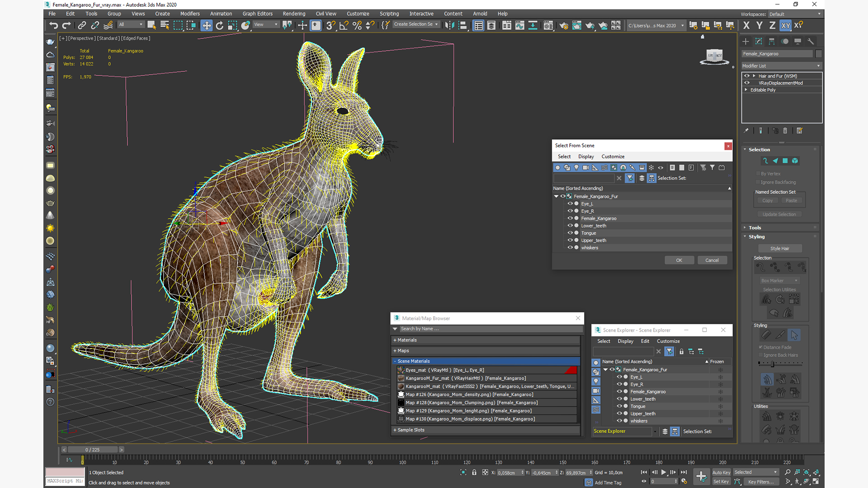Expand the Tools rollout
The image size is (868, 488).
pos(755,228)
